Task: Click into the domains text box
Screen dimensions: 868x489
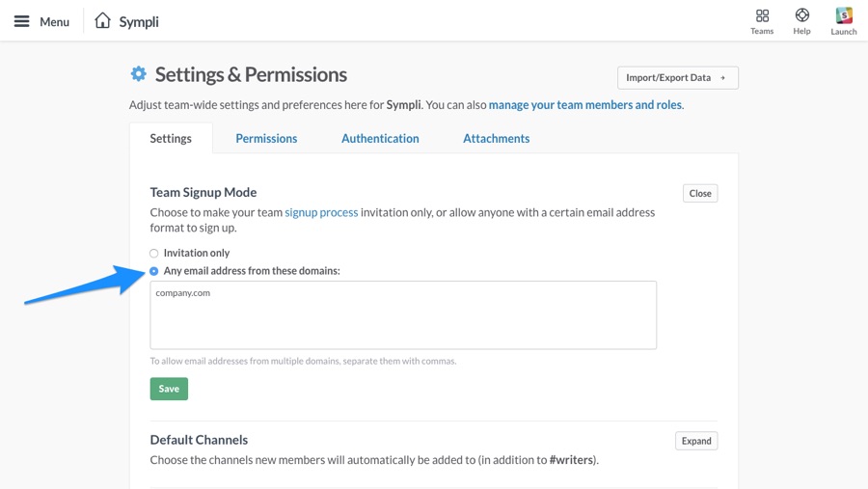Action: pyautogui.click(x=403, y=315)
